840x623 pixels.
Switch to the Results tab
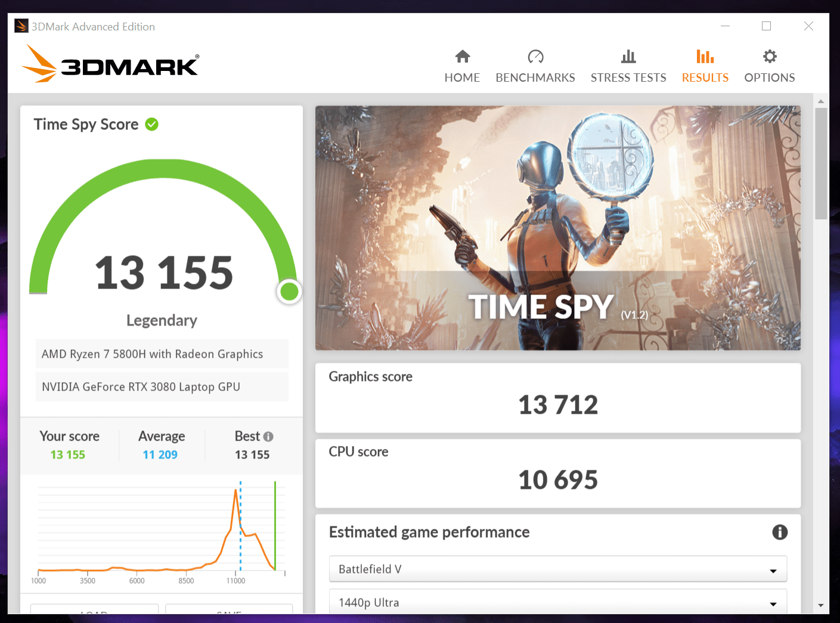point(705,64)
